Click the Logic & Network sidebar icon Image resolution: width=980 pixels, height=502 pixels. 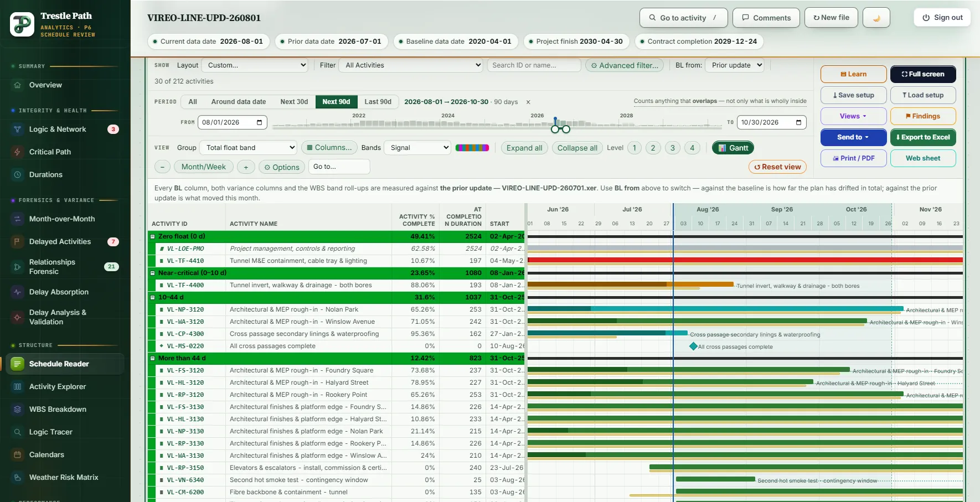tap(18, 130)
